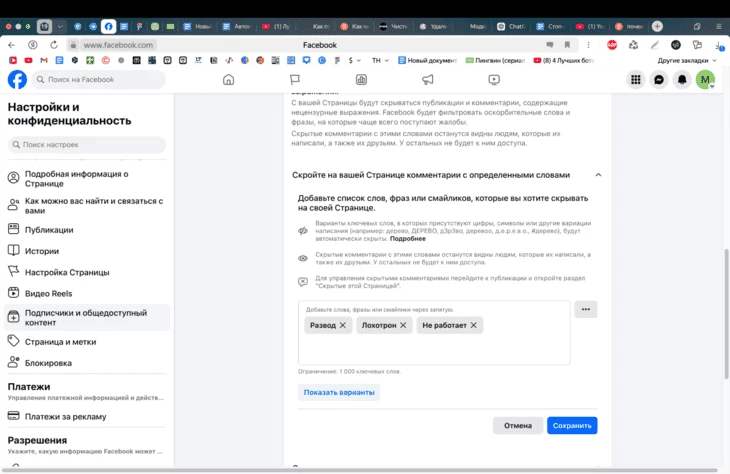Open the browser kebab menu icon
This screenshot has width=730, height=474.
[588, 45]
